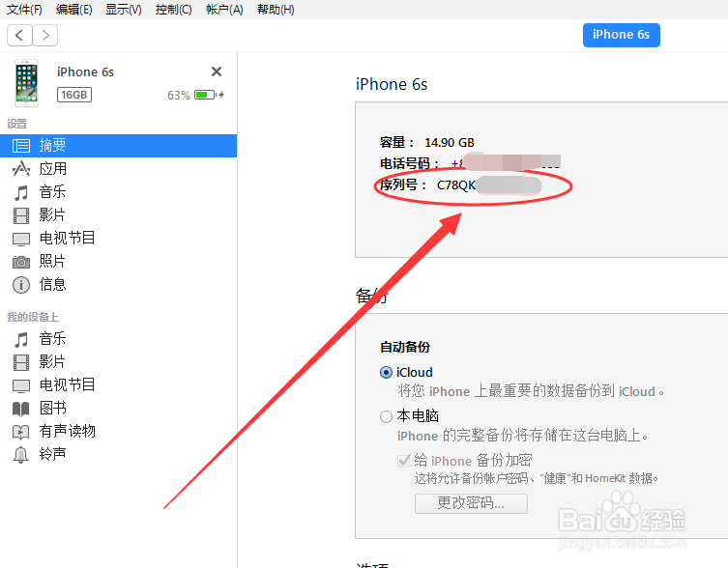Open 有声读物 audiobooks icon
The width and height of the screenshot is (728, 568).
point(21,432)
